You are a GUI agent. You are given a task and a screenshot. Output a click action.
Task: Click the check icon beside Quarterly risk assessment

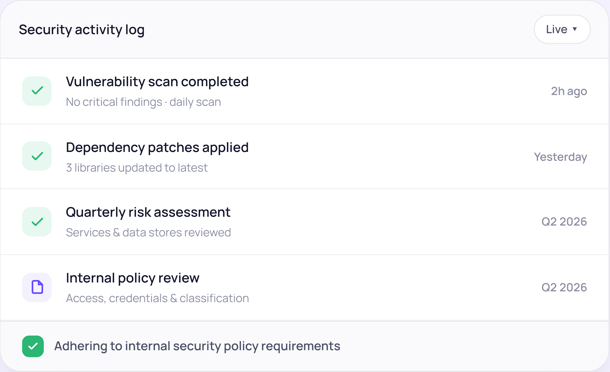37,222
